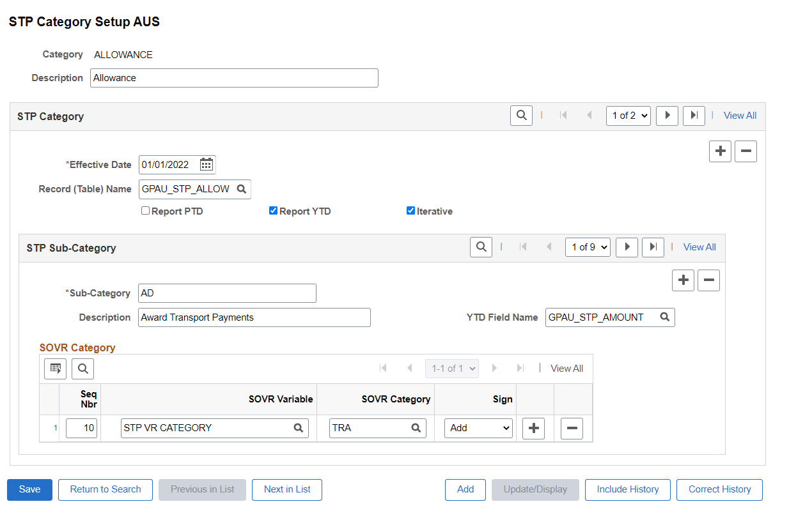Click View All in STP Sub-Category
This screenshot has width=812, height=511.
(x=699, y=247)
